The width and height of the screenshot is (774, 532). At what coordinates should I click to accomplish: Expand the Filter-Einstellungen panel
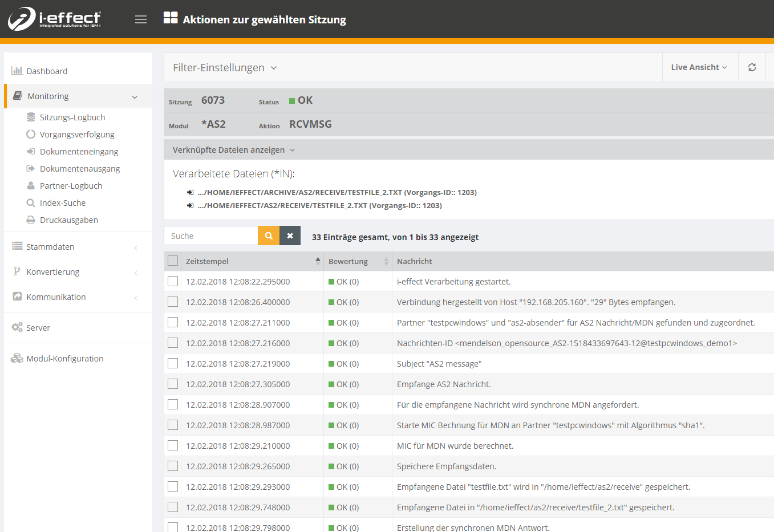tap(225, 68)
